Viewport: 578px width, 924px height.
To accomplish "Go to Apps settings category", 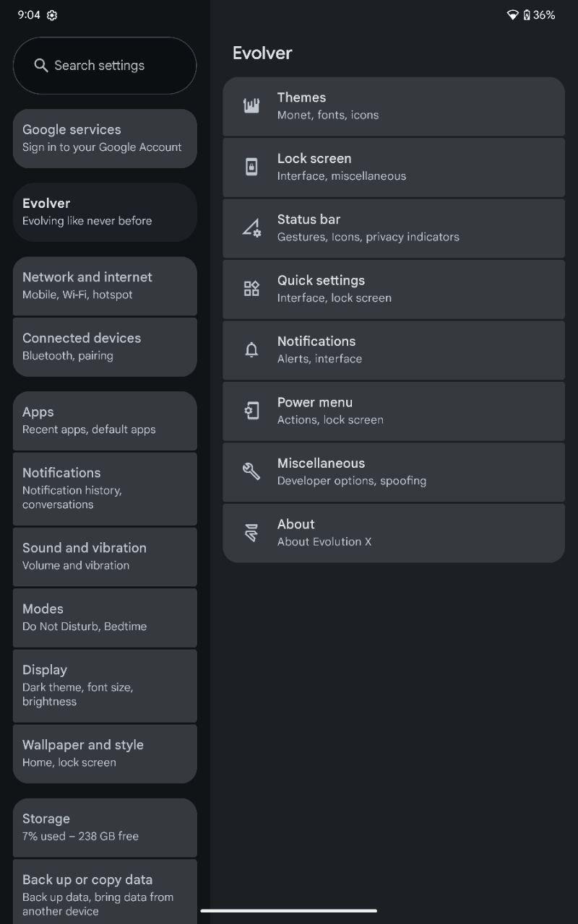I will click(x=105, y=421).
